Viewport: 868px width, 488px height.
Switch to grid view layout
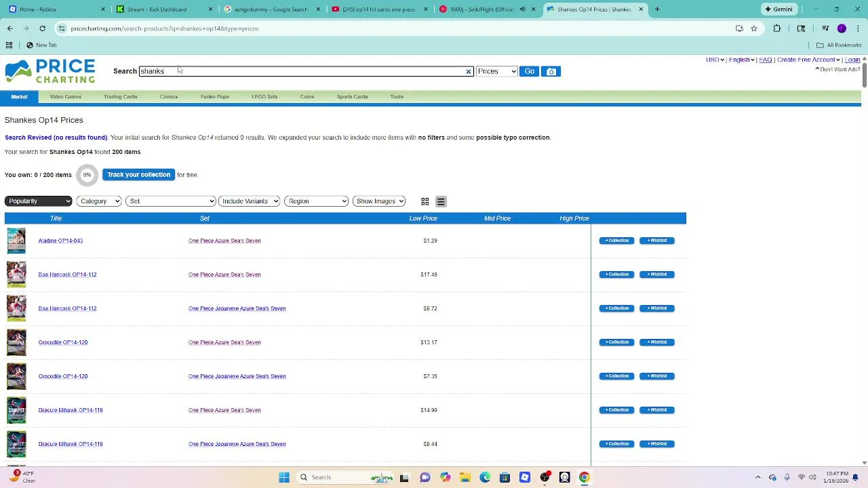tap(425, 201)
